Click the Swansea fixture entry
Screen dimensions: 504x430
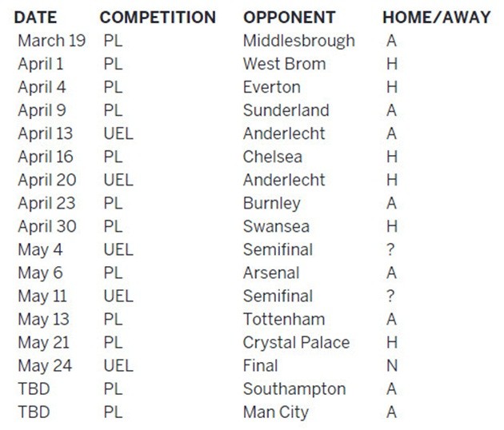point(277,226)
